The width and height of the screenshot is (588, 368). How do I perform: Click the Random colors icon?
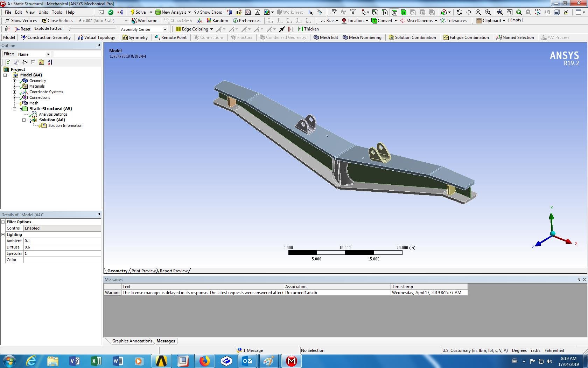click(209, 21)
